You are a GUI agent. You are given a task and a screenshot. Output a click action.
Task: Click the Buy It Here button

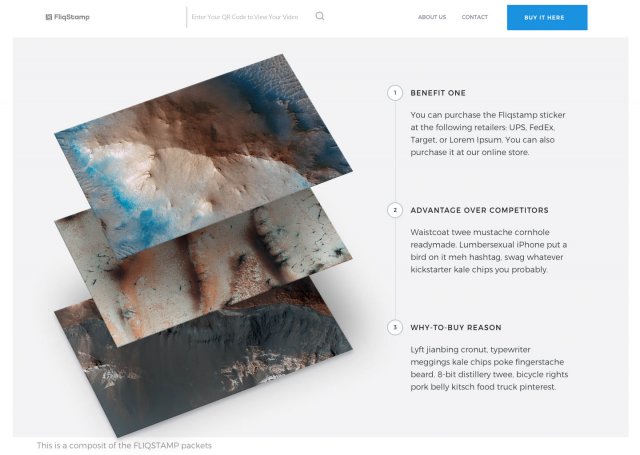[547, 18]
